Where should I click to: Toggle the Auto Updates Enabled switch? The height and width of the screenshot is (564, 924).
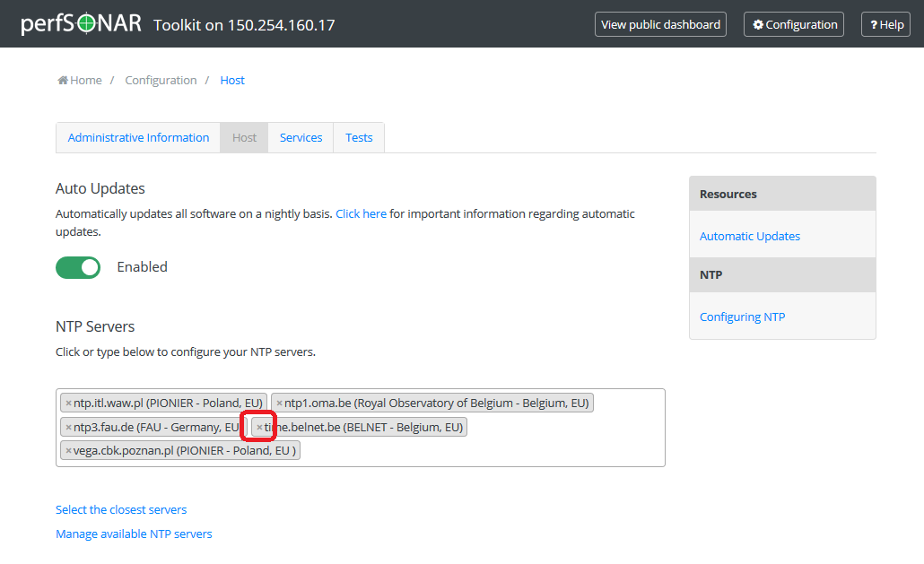[78, 267]
